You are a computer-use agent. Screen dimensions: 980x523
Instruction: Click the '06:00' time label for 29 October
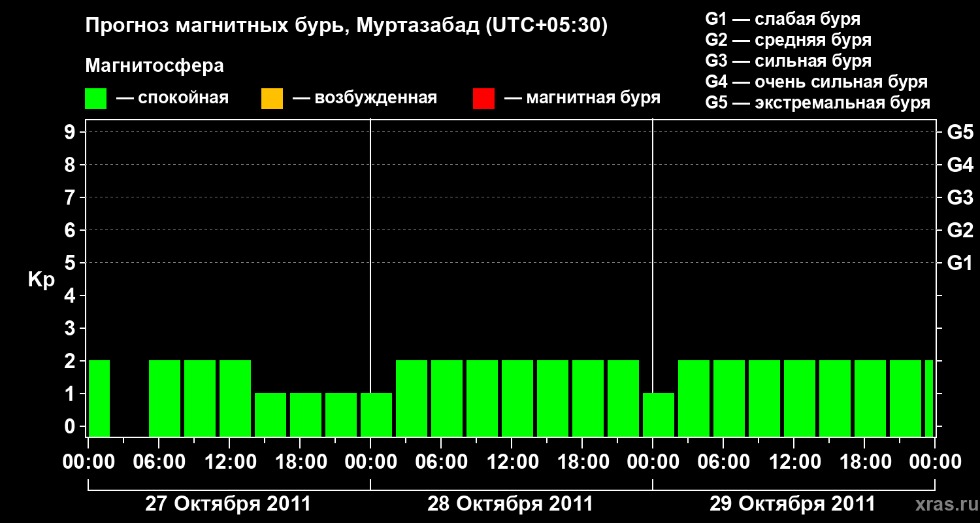point(723,462)
